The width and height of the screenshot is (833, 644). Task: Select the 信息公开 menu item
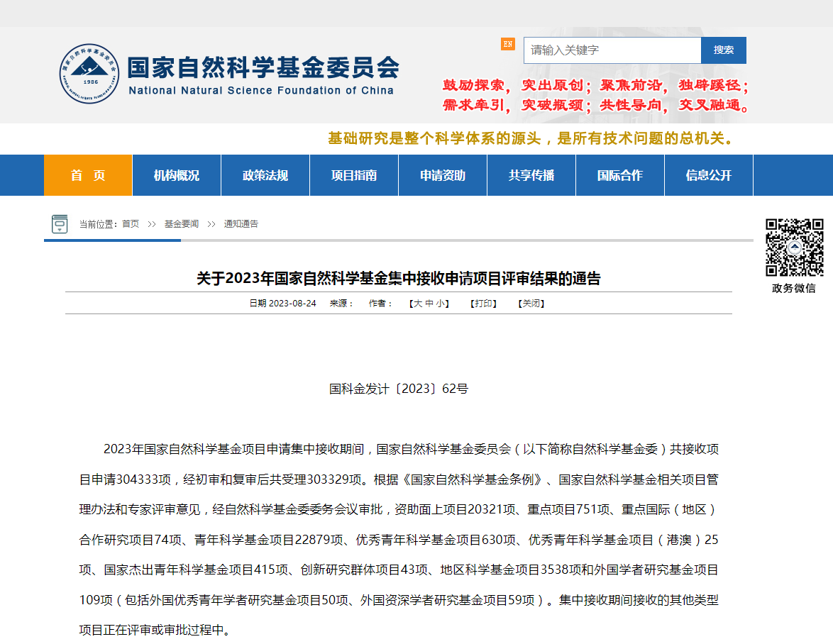tap(709, 175)
